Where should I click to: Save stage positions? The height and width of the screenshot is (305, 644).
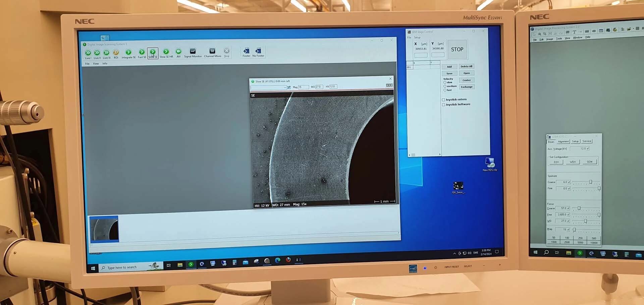click(x=449, y=73)
